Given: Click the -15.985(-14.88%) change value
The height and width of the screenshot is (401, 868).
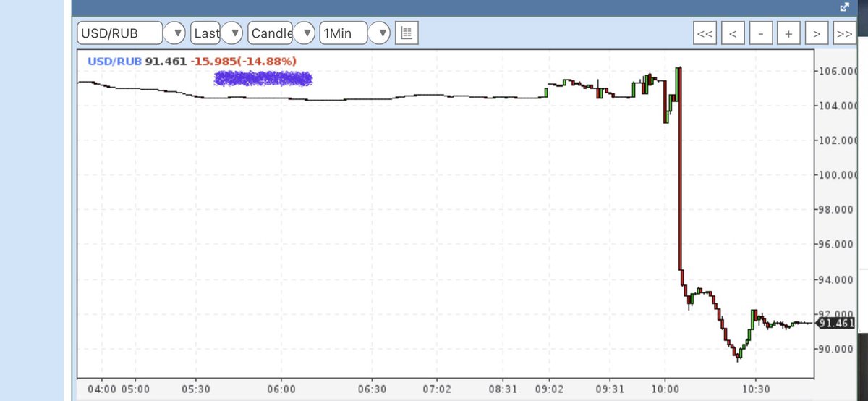Looking at the screenshot, I should 243,61.
